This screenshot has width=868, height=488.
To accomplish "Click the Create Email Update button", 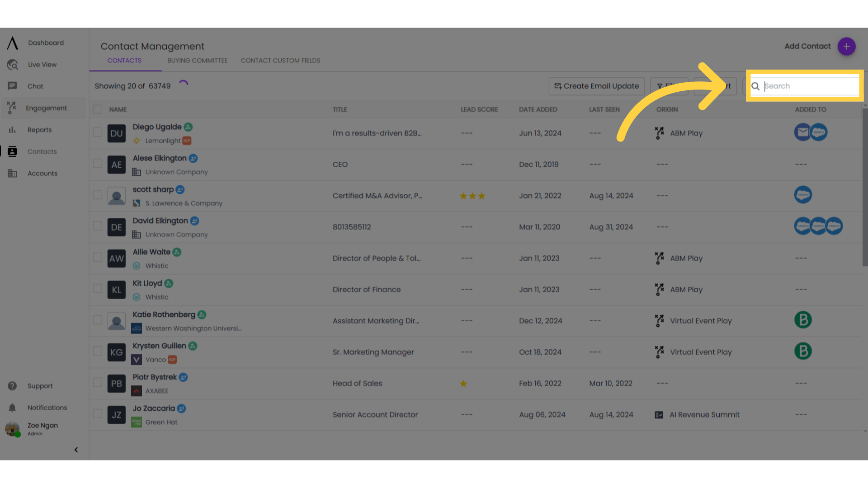I will click(x=595, y=86).
